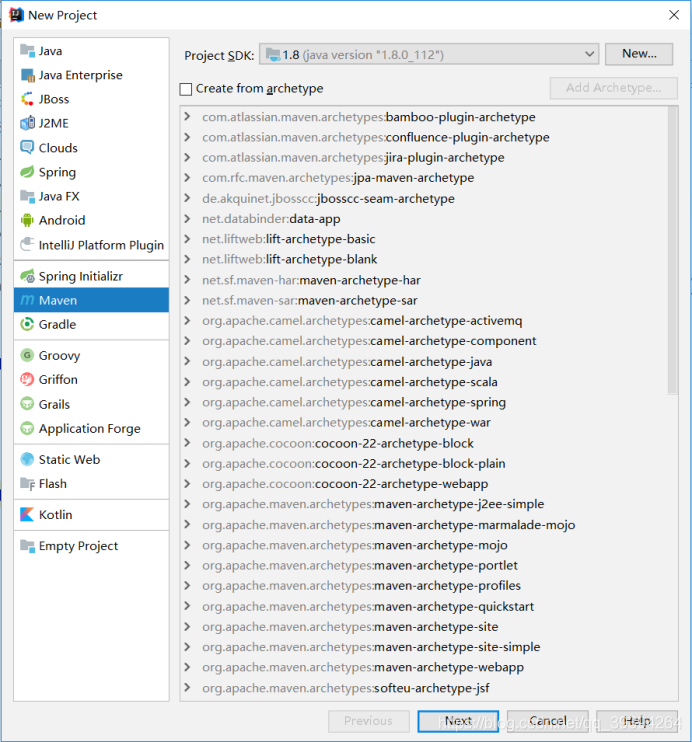The width and height of the screenshot is (692, 742).
Task: Click the Java project type icon
Action: pos(27,51)
